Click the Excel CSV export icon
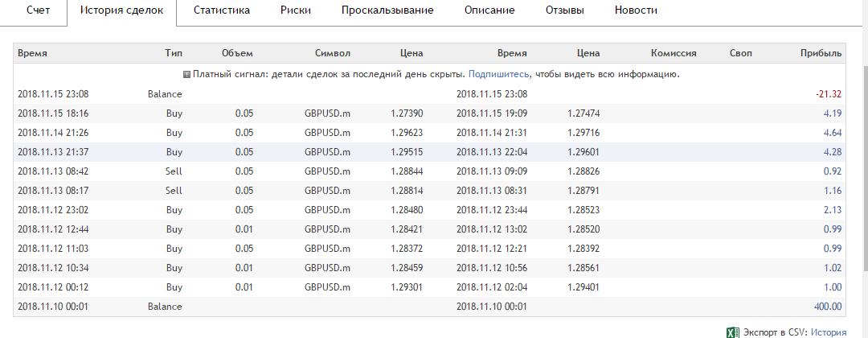This screenshot has height=338, width=868. (x=733, y=332)
